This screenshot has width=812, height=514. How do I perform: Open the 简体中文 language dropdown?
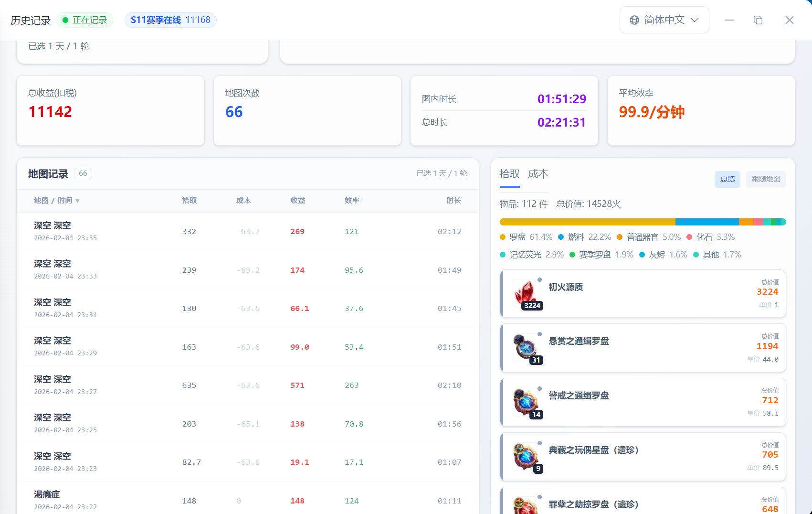(664, 20)
